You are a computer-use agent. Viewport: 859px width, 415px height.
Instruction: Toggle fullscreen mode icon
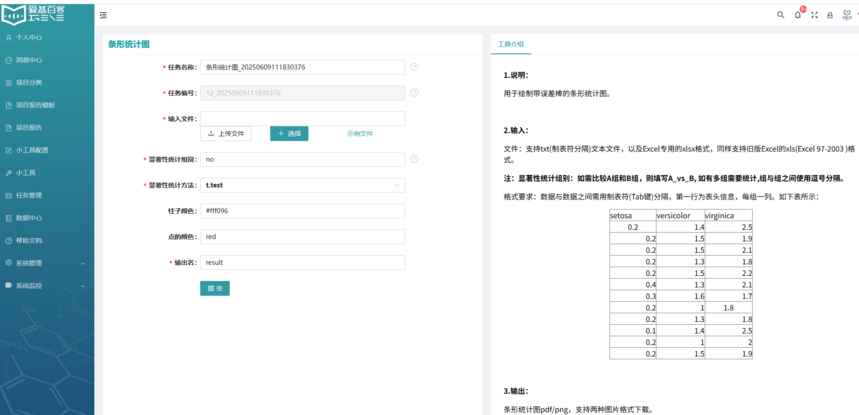pos(814,15)
